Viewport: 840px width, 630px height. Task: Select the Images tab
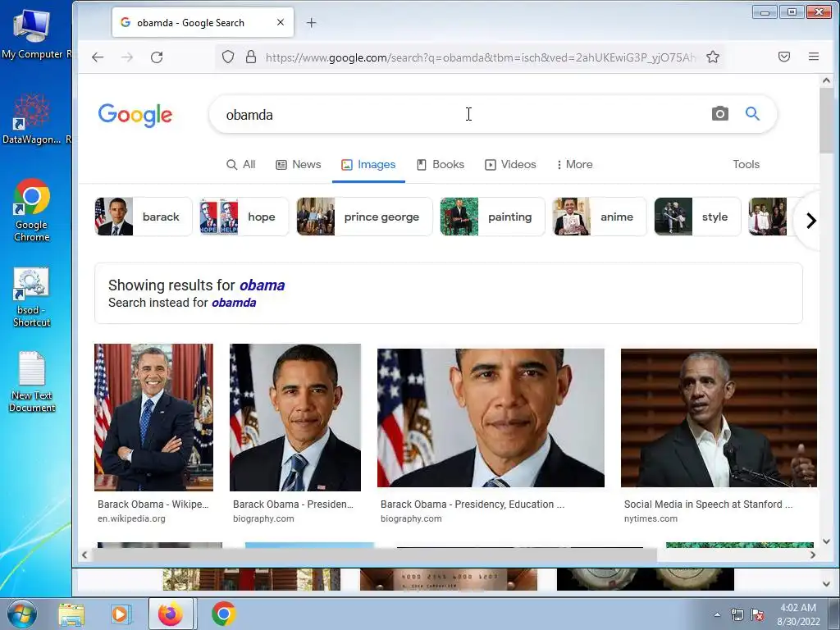click(x=368, y=164)
